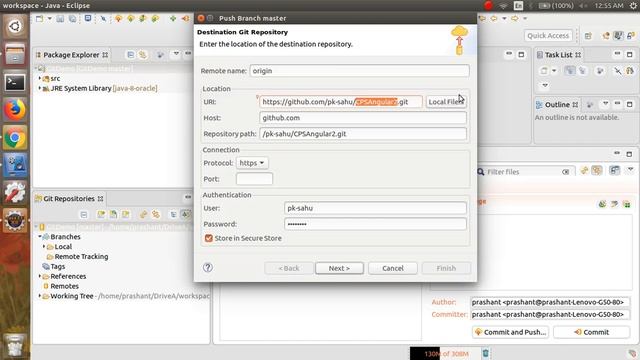Click the back navigation arrow in toolbar
The height and width of the screenshot is (360, 640).
pyautogui.click(x=493, y=18)
